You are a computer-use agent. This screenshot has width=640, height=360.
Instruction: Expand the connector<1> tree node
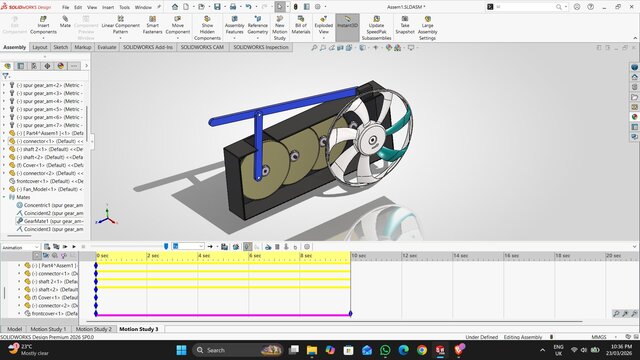(4, 141)
